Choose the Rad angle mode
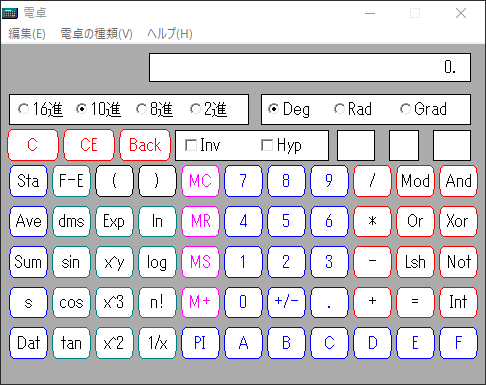Screen dimensions: 486x385 353,109
